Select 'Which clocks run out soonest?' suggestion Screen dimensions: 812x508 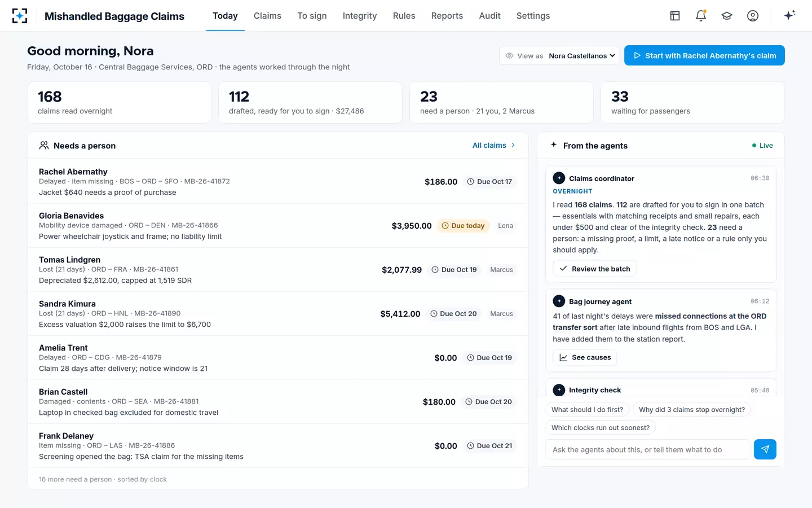[601, 428]
